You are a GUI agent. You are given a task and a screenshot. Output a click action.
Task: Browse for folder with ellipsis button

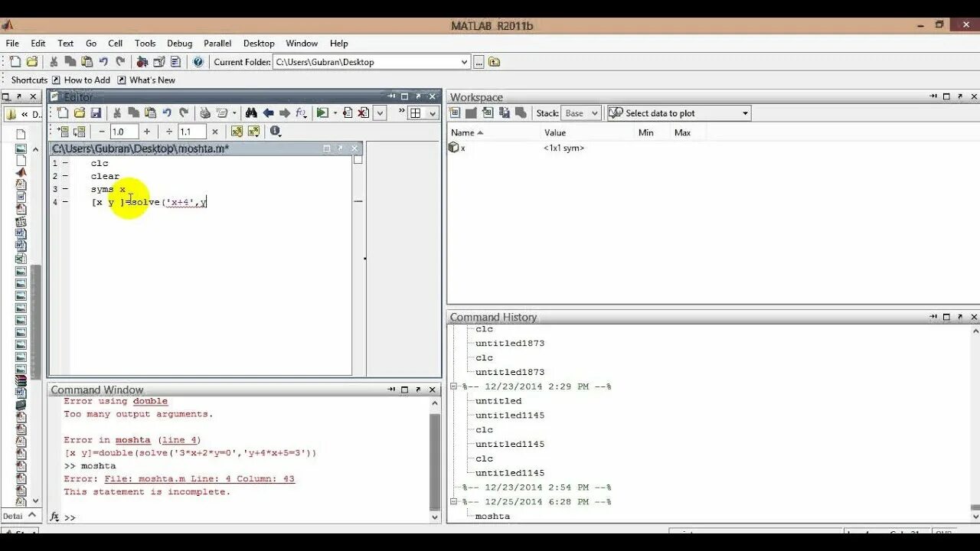pyautogui.click(x=479, y=62)
